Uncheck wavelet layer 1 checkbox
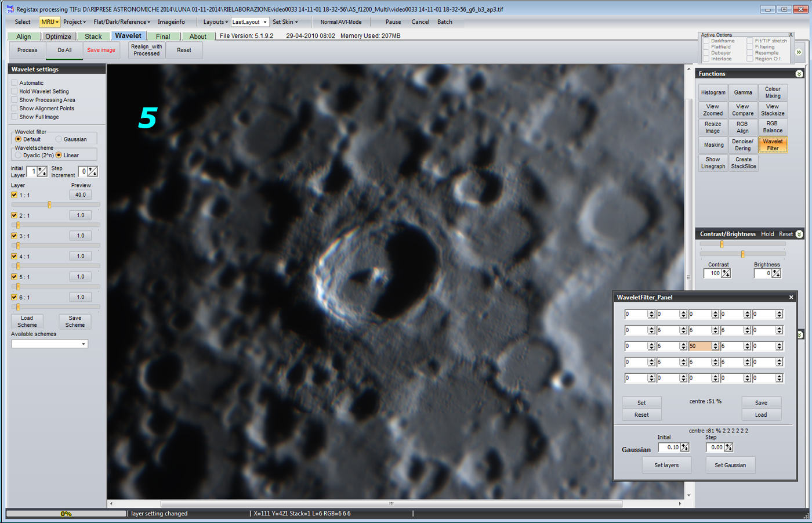This screenshot has height=523, width=812. (14, 195)
